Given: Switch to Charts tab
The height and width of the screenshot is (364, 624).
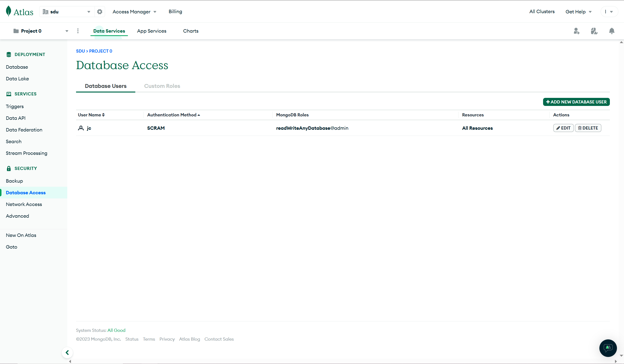Looking at the screenshot, I should pyautogui.click(x=191, y=31).
